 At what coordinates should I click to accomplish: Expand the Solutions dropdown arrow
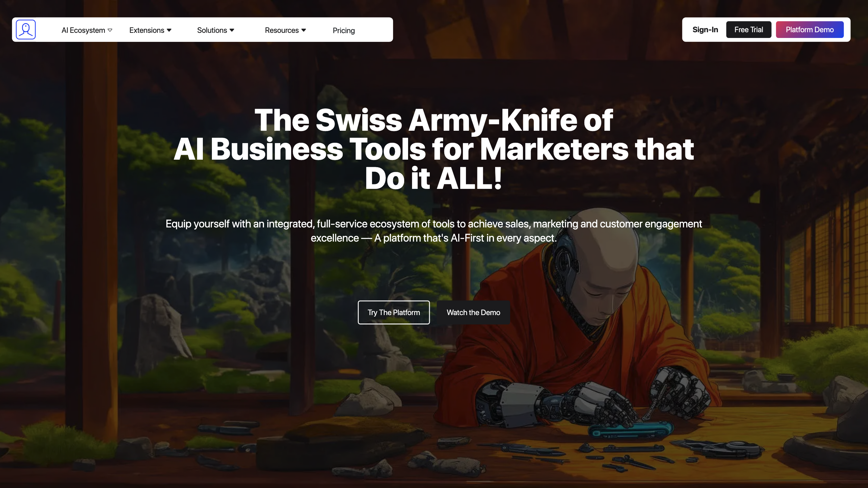pos(232,30)
